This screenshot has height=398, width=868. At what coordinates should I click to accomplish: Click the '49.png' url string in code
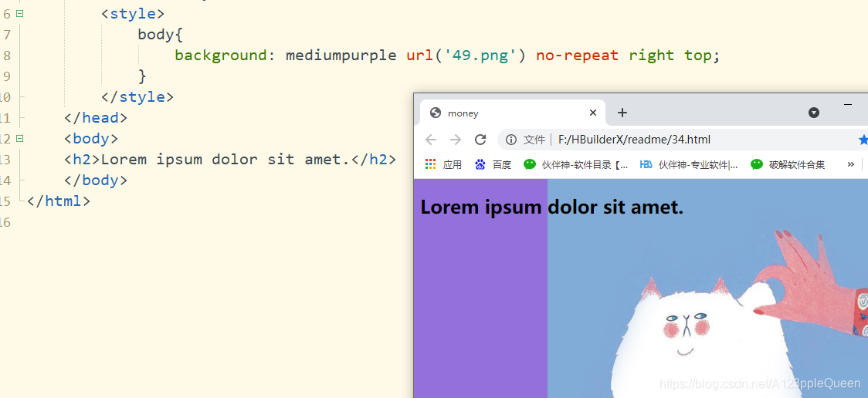pos(480,56)
